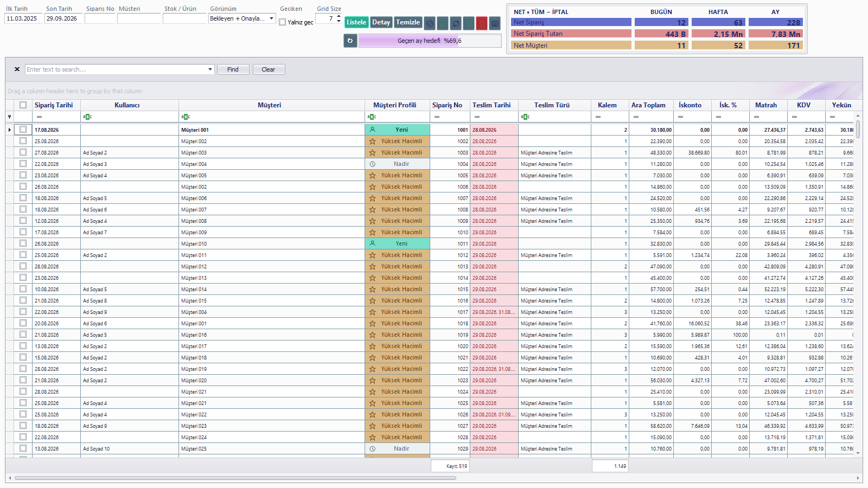Click the Listele button
The width and height of the screenshot is (868, 488).
click(356, 22)
